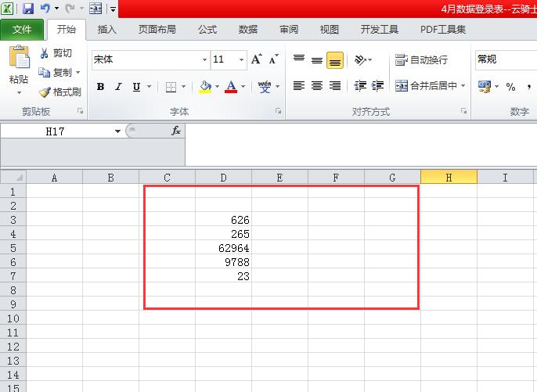537x392 pixels.
Task: Switch to the 页面布局 tab
Action: coord(157,30)
